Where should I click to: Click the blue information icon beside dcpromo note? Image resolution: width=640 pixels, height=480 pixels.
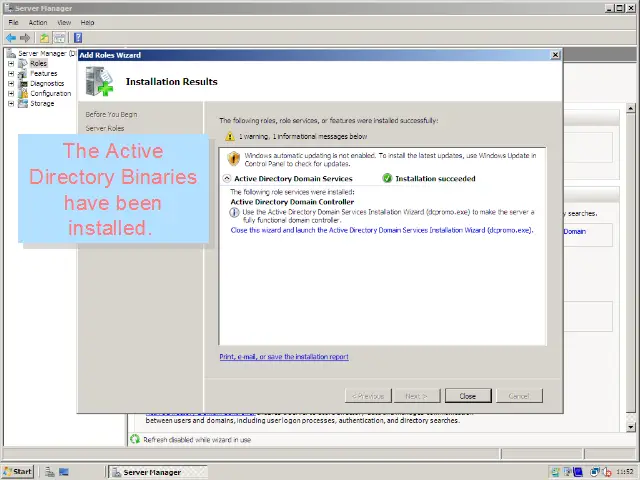(234, 212)
